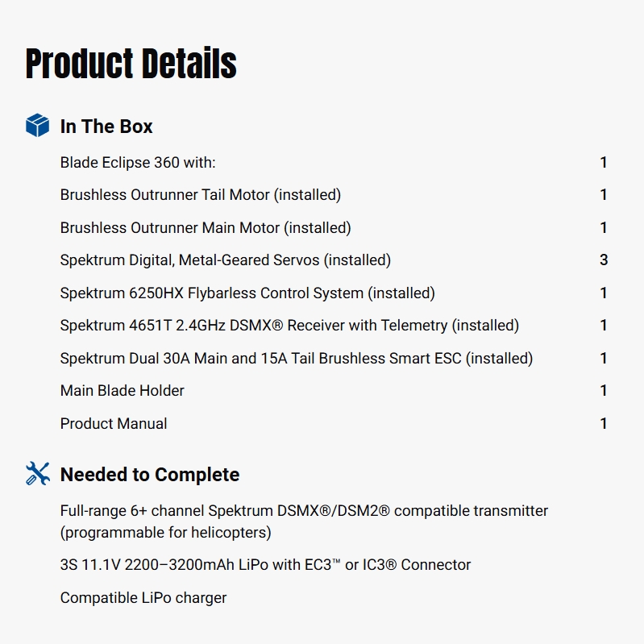Click the quantity beside Blade Eclipse 360
This screenshot has width=644, height=644.
tap(604, 163)
